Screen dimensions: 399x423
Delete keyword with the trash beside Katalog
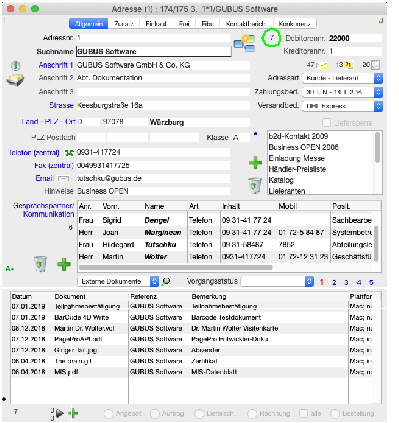coord(255,185)
